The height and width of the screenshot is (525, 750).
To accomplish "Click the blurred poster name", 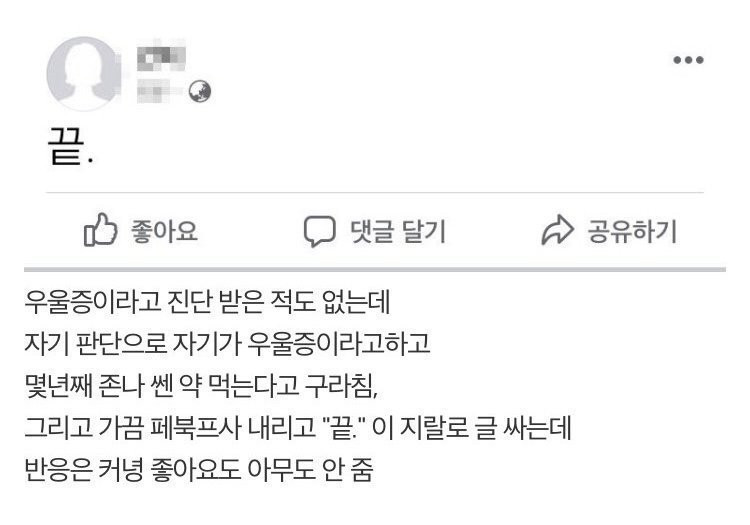I will [161, 57].
